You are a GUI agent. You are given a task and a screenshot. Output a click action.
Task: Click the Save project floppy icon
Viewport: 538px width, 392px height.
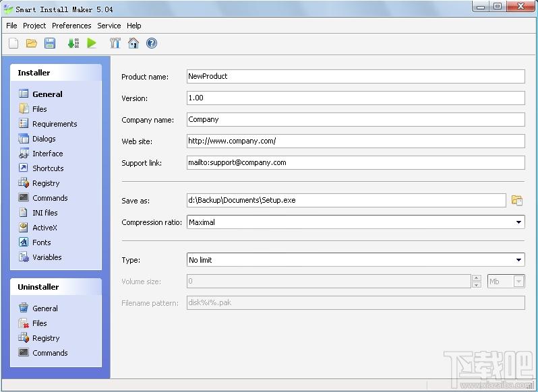click(50, 43)
